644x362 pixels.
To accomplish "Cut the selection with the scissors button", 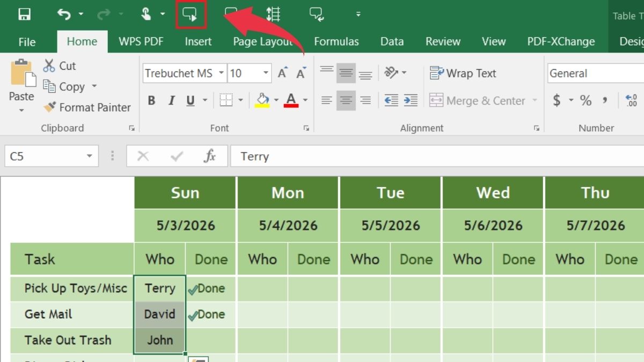I will point(60,65).
